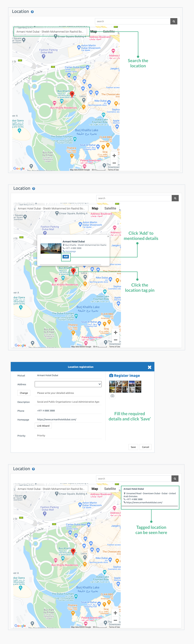Viewport: 194px width, 644px height.
Task: Focus the search field in the second Location panel
Action: tap(134, 198)
